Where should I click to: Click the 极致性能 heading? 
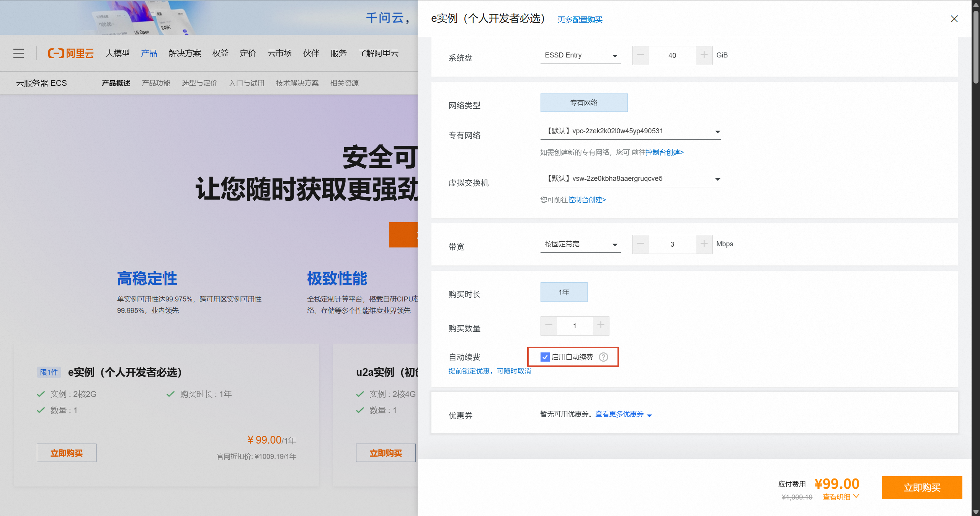[x=337, y=278]
